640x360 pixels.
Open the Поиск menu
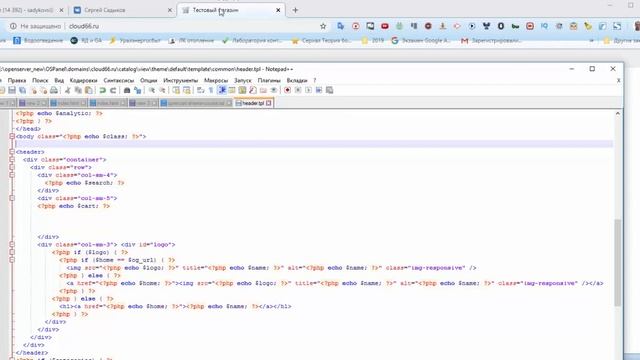point(40,80)
